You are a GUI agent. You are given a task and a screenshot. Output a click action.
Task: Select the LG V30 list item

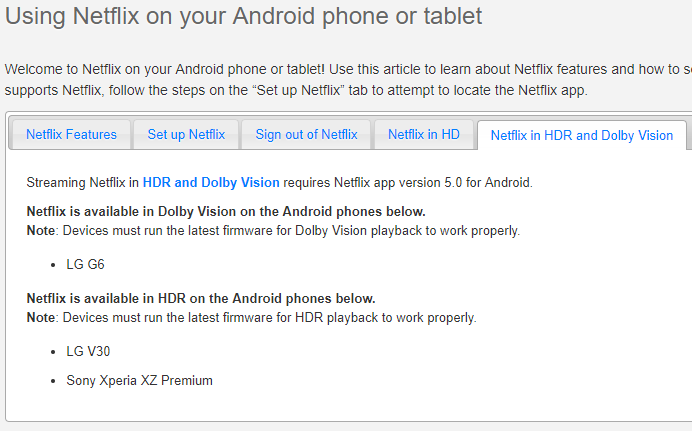click(x=88, y=352)
